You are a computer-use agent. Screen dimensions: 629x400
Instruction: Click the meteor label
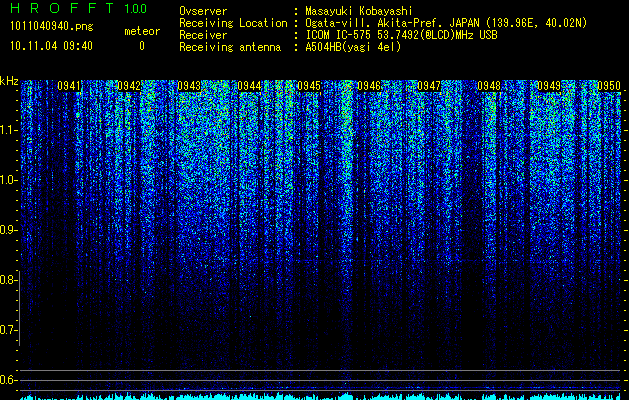tap(142, 31)
